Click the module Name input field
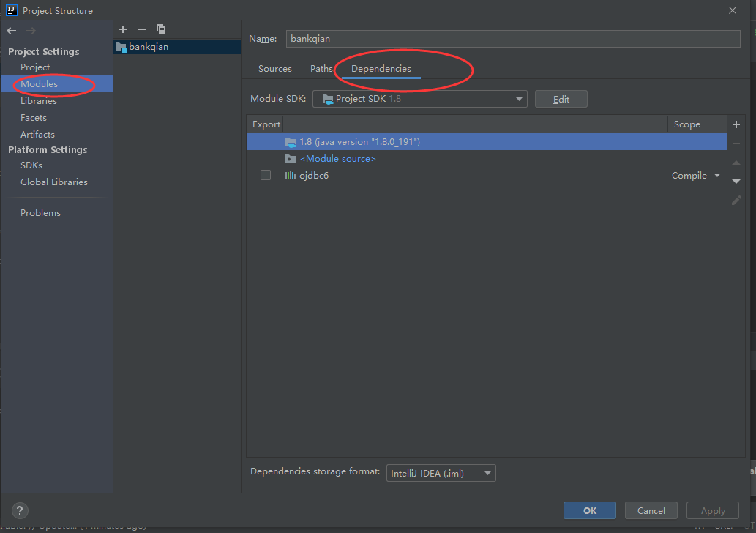The image size is (756, 533). [x=513, y=39]
